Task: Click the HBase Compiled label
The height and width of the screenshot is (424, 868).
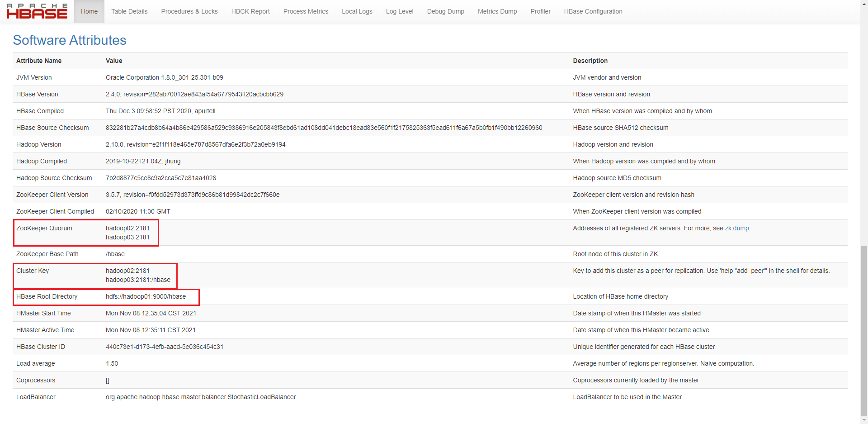Action: pyautogui.click(x=40, y=111)
